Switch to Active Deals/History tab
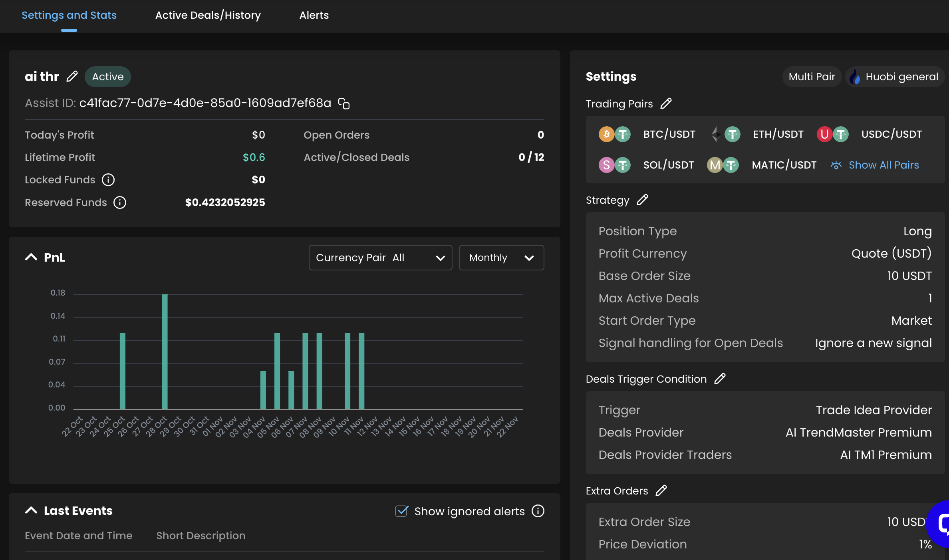 [208, 15]
